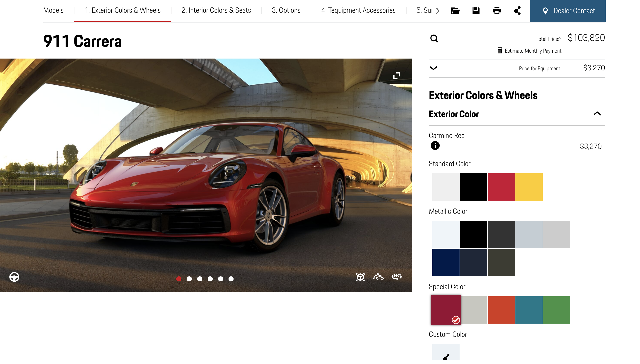The image size is (640, 364).
Task: Go to the 3. Options tab
Action: [286, 10]
